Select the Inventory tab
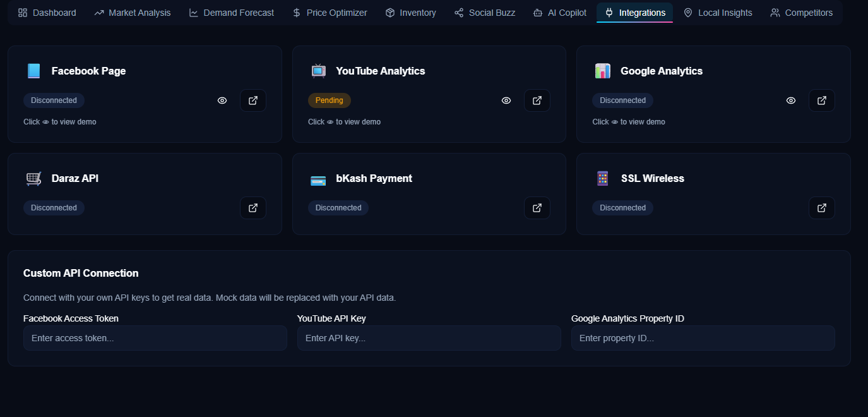The image size is (868, 417). click(410, 13)
